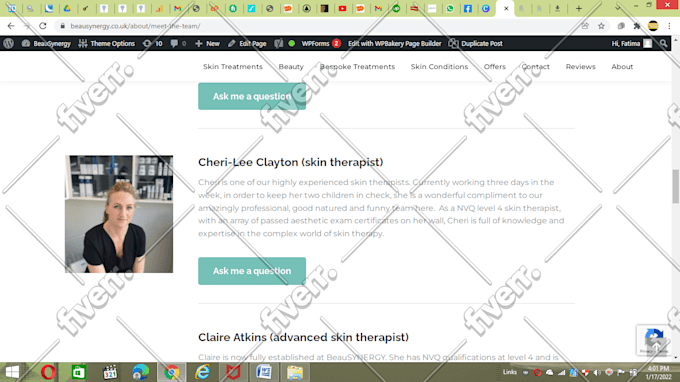Switch to the YouTube tab

[x=342, y=8]
